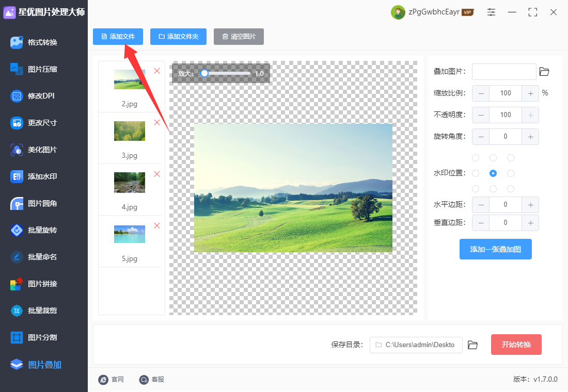Select bottom-right watermark position

[510, 189]
